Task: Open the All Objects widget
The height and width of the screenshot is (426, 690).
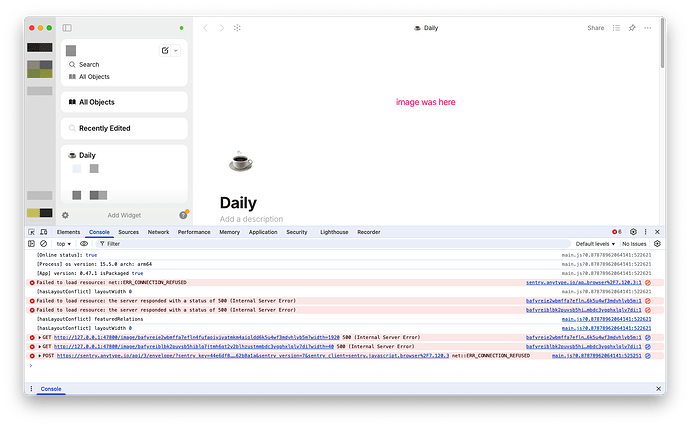Action: point(124,102)
